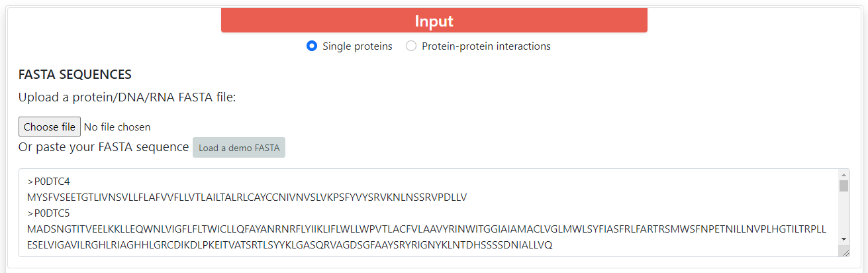868x273 pixels.
Task: Click the sequence line starting with MYSFVSEETGTLIVN
Action: [x=247, y=197]
